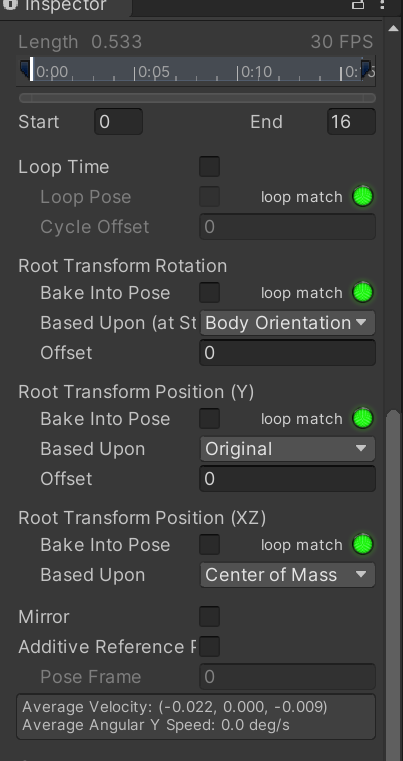Click the Root Transform Rotation loop match light
Screen dimensions: 403x761
click(x=363, y=293)
